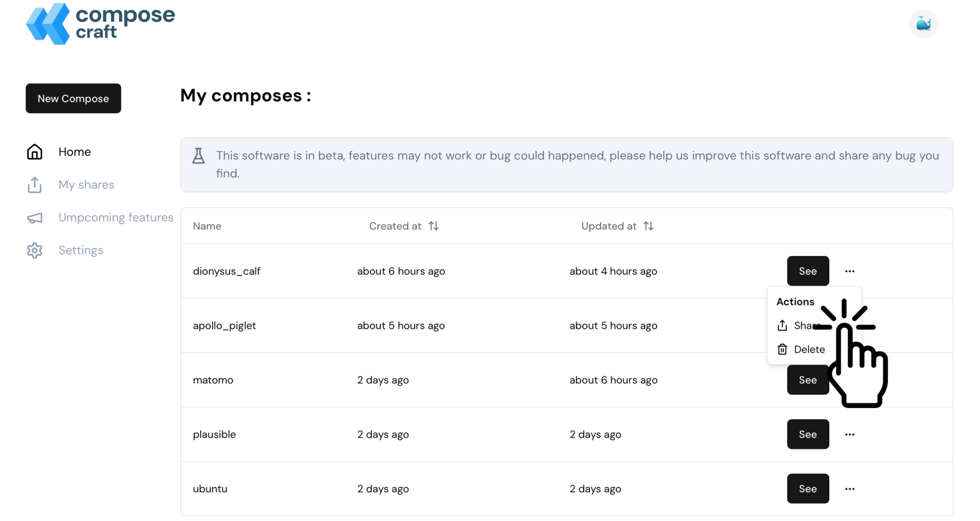Click the Updated at column header
980x521 pixels.
pyautogui.click(x=609, y=226)
